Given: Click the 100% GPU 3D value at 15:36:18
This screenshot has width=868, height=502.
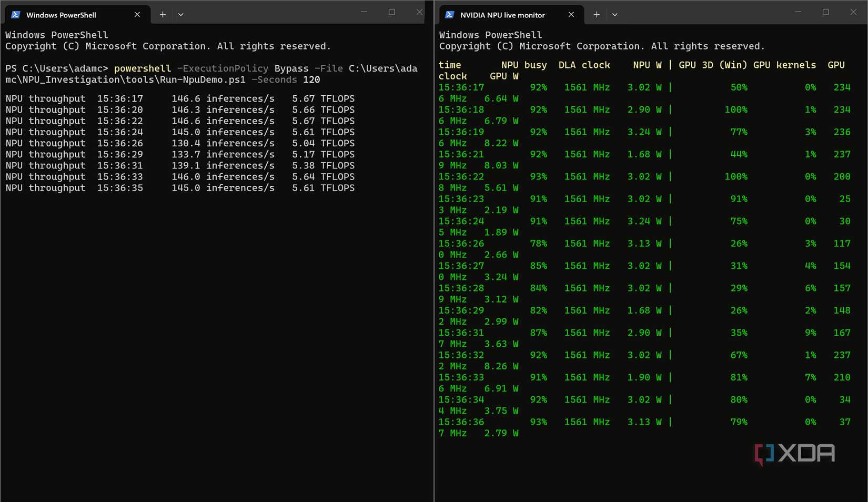Looking at the screenshot, I should [736, 109].
